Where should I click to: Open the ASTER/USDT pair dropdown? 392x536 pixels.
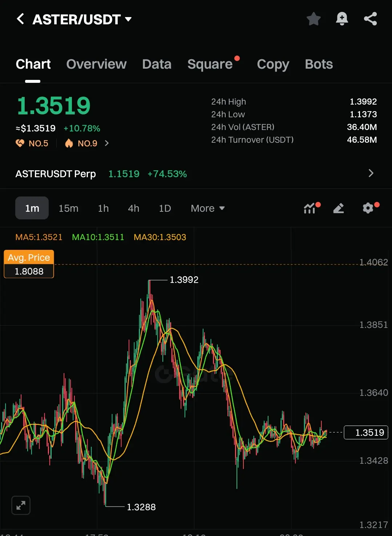pyautogui.click(x=82, y=19)
